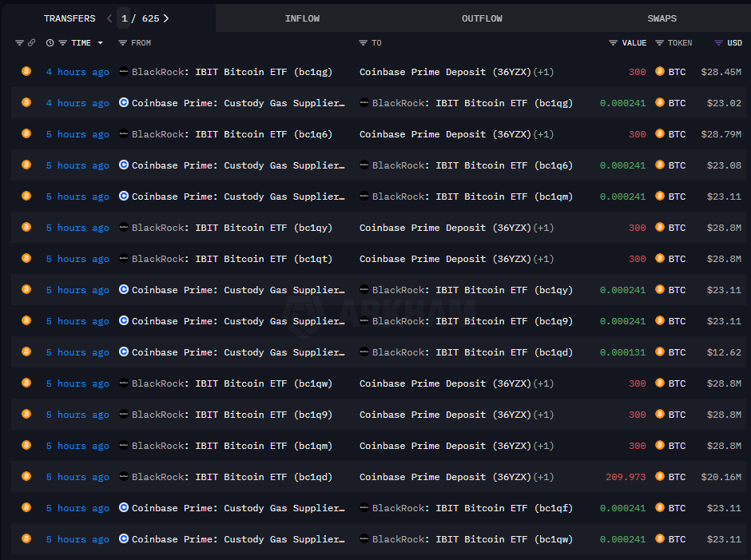This screenshot has height=560, width=751.
Task: Open BlackRock IBIT (bc1q9) recipient link
Action: click(x=472, y=321)
